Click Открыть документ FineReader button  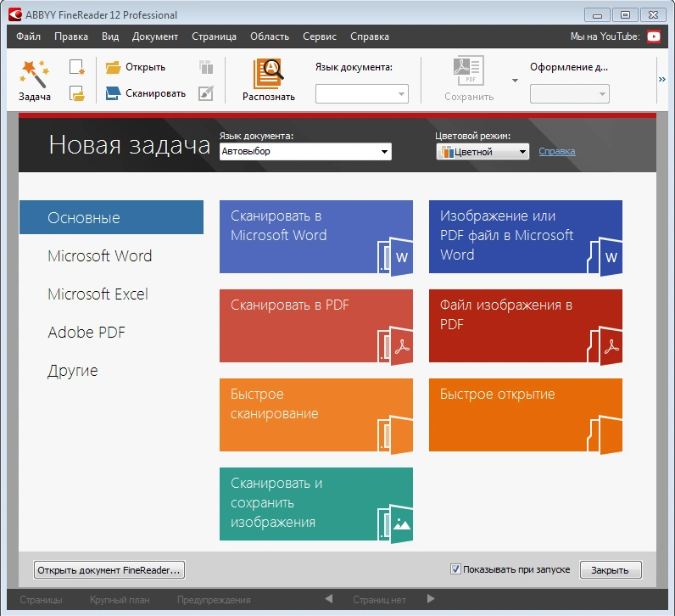coord(109,570)
